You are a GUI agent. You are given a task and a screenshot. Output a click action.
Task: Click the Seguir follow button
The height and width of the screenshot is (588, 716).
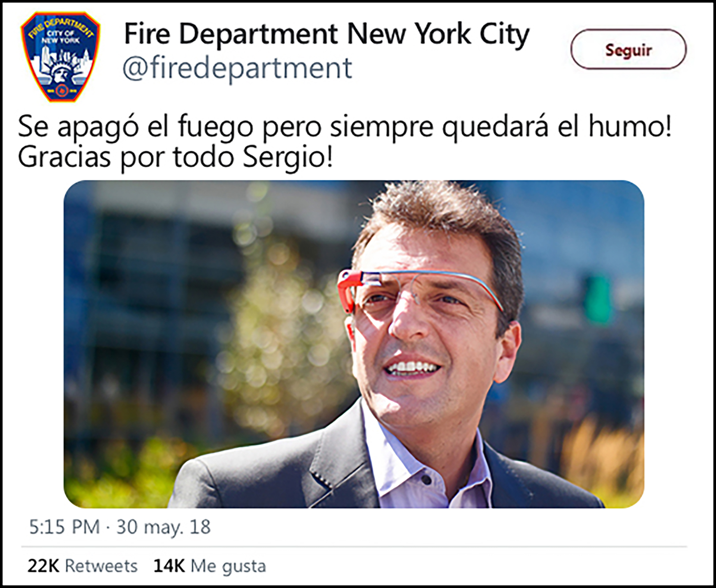click(628, 49)
